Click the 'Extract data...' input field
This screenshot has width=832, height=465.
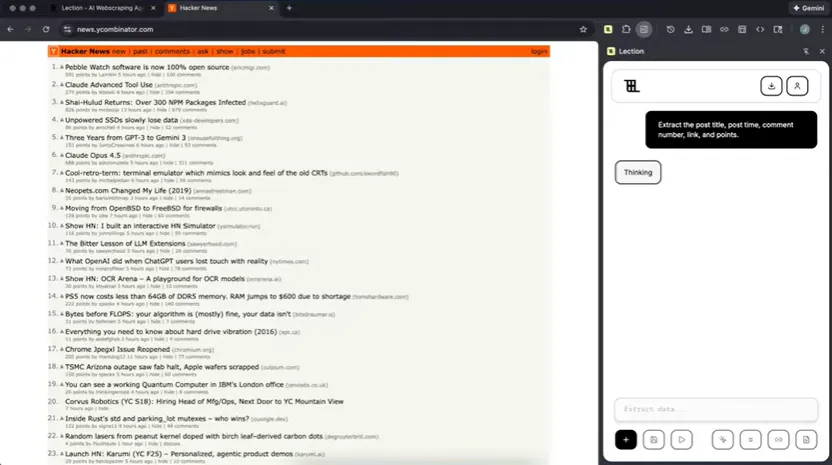(715, 409)
